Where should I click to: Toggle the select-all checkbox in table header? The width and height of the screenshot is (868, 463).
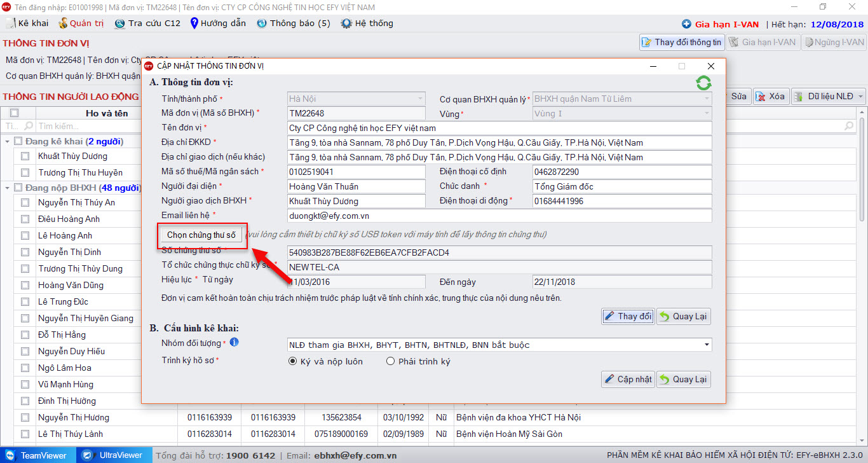click(14, 113)
